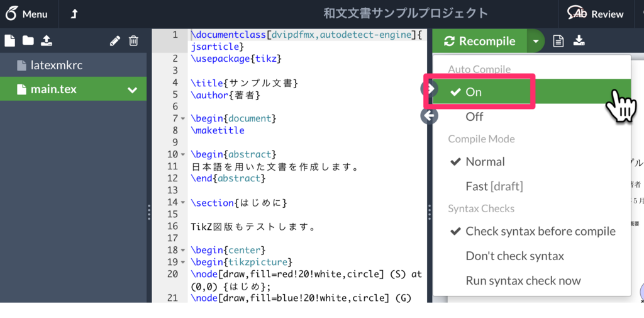The height and width of the screenshot is (318, 644).
Task: Click the \end{abstract} line
Action: 228,179
